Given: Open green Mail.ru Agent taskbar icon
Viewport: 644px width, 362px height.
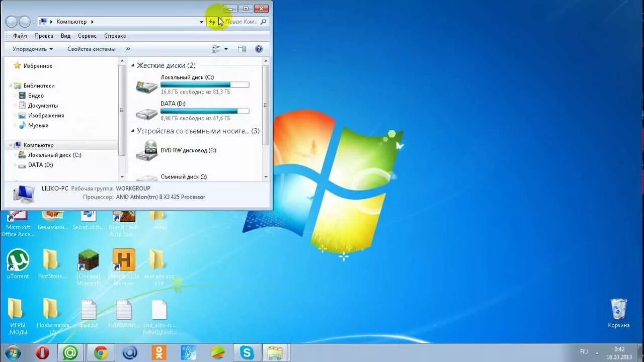Looking at the screenshot, I should tap(70, 353).
